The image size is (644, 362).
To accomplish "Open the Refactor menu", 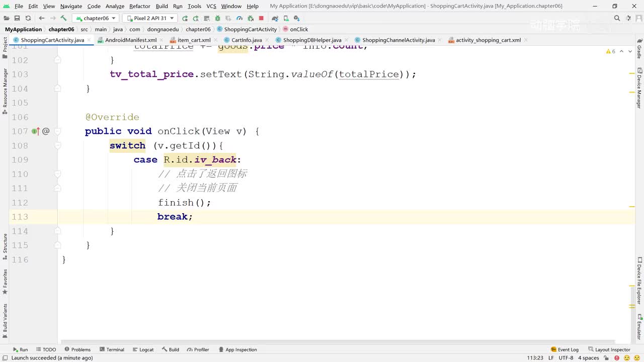I will pos(140,6).
